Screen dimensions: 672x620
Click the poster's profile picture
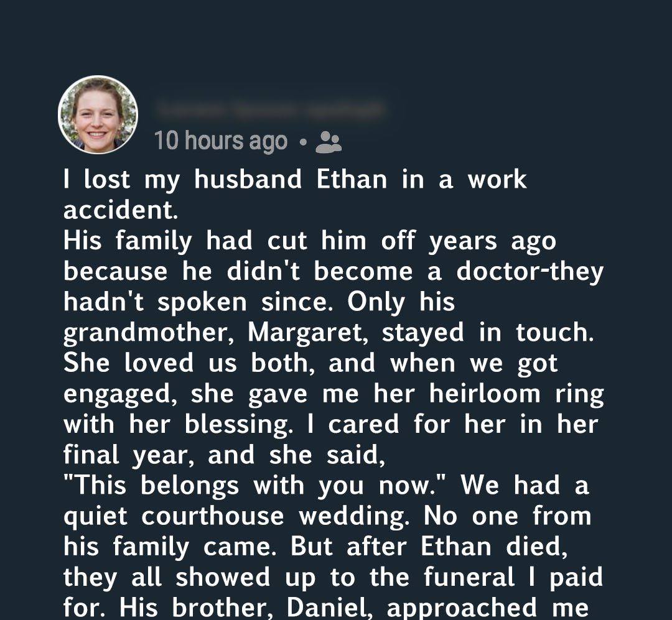(x=98, y=115)
